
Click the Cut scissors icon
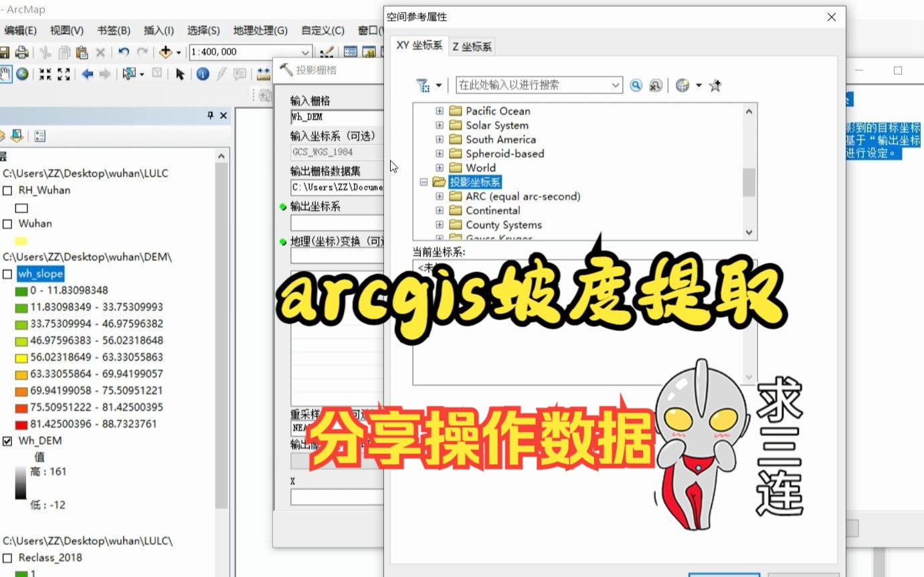[45, 52]
